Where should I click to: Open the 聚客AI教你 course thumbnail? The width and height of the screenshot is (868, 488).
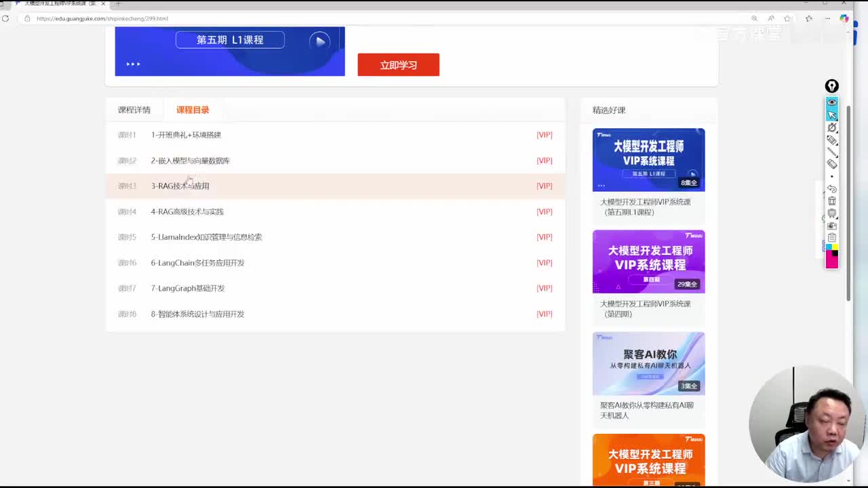[x=648, y=363]
